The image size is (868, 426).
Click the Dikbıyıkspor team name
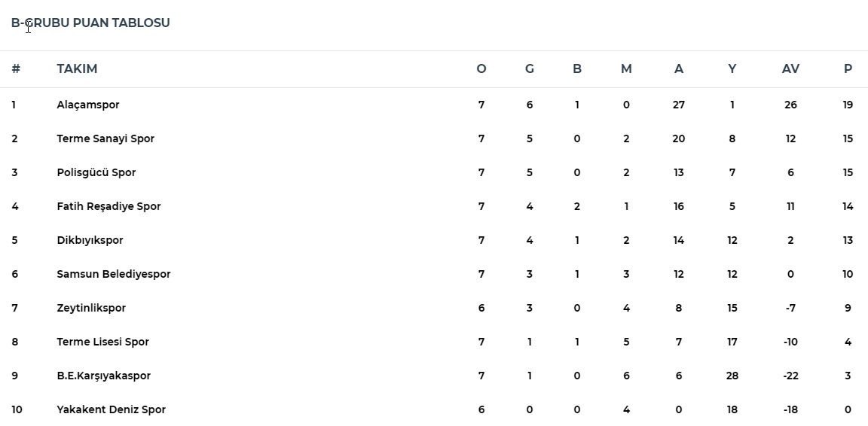tap(90, 240)
